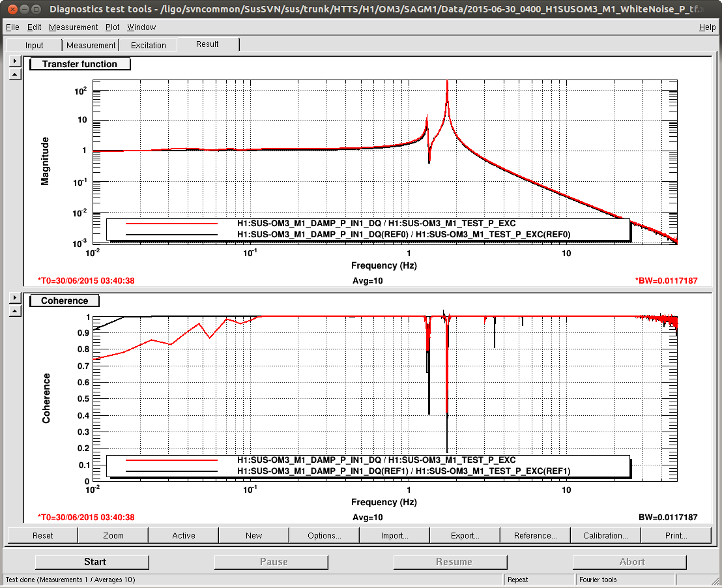The height and width of the screenshot is (588, 722).
Task: Expand the Coherence plot options arrow
Action: tap(15, 298)
